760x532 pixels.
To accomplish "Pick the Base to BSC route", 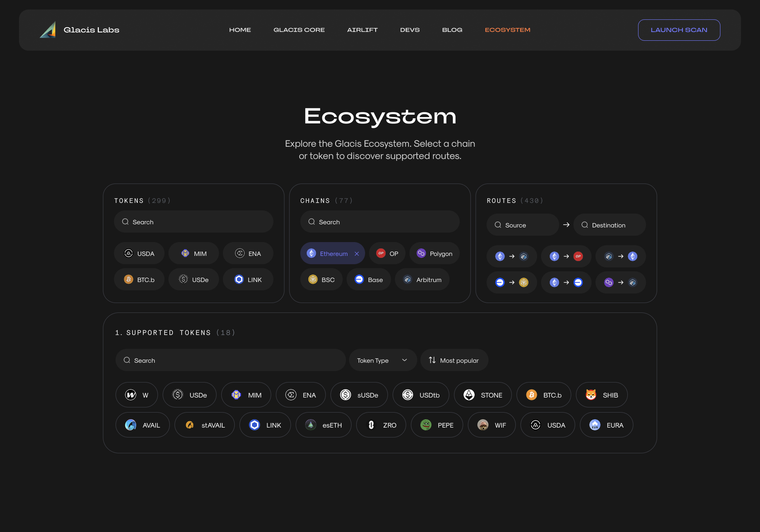I will pyautogui.click(x=511, y=282).
